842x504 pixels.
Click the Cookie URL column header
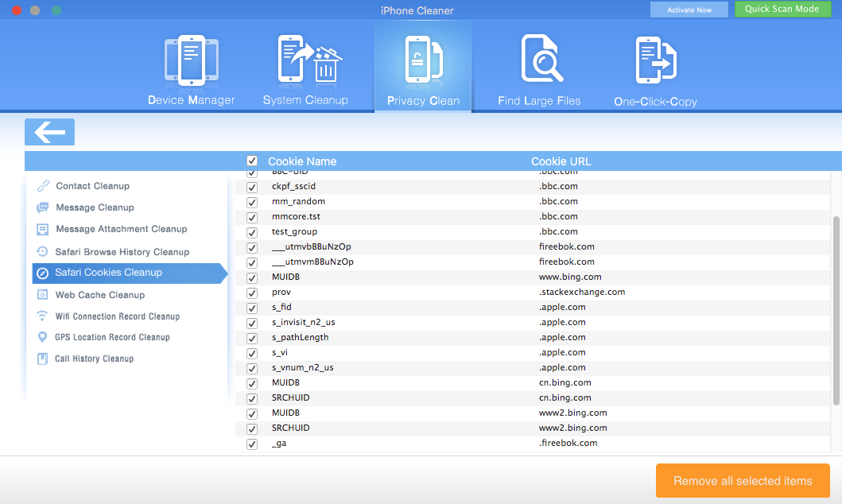pyautogui.click(x=561, y=161)
